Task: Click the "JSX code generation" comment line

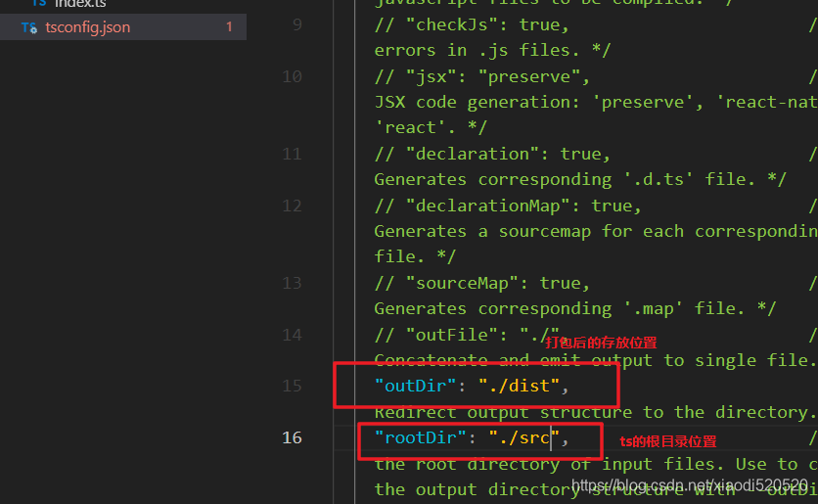Action: (596, 102)
